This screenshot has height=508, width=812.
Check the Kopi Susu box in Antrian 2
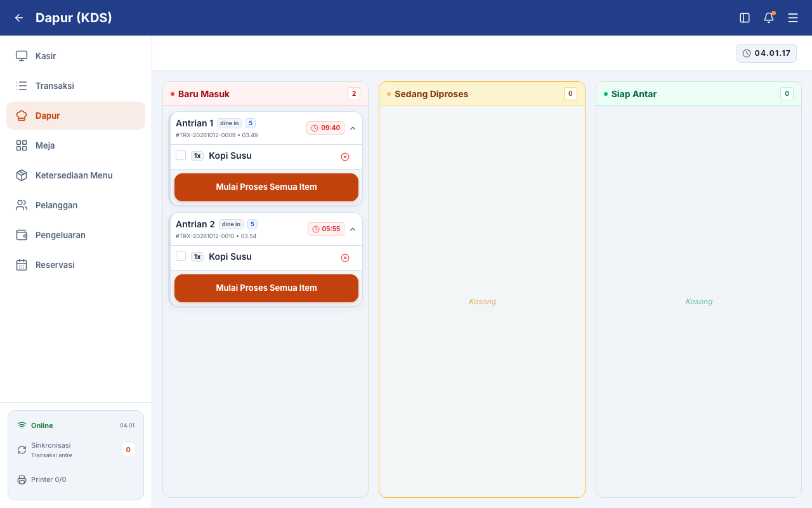click(x=181, y=256)
